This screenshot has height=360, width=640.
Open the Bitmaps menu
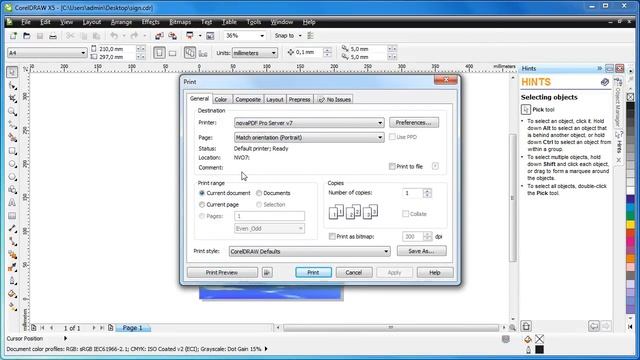point(180,22)
